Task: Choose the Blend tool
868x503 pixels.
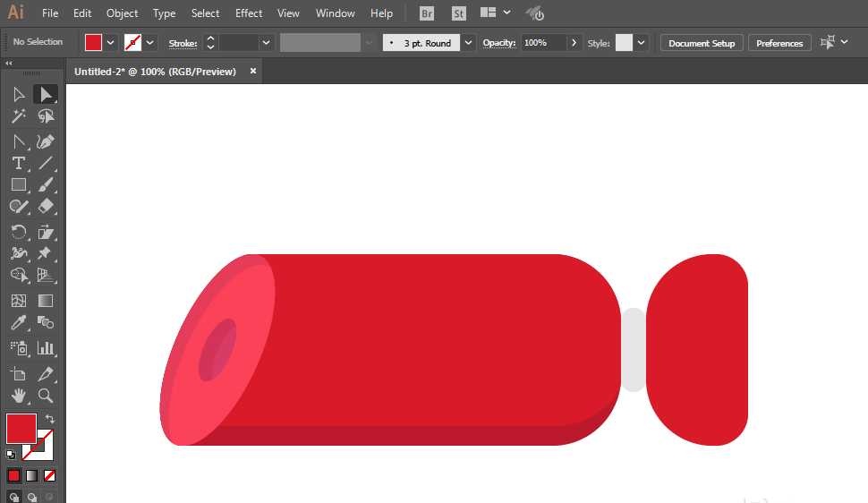Action: (46, 322)
